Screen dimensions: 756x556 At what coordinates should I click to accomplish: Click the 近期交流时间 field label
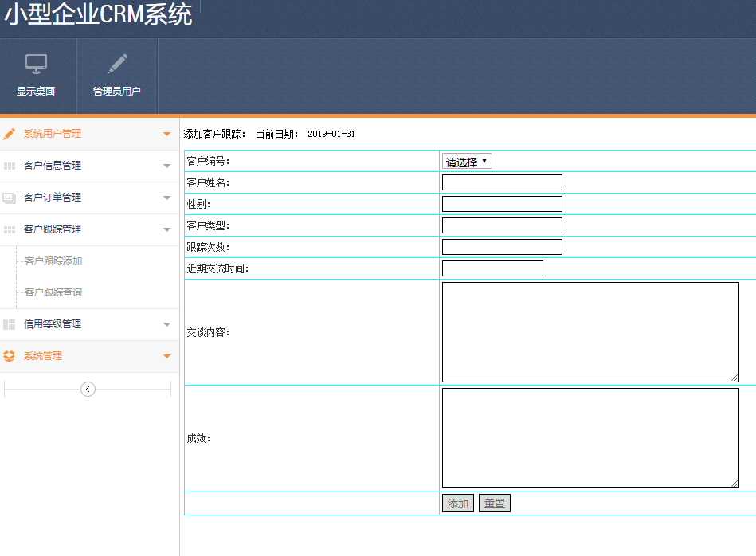[x=218, y=268]
